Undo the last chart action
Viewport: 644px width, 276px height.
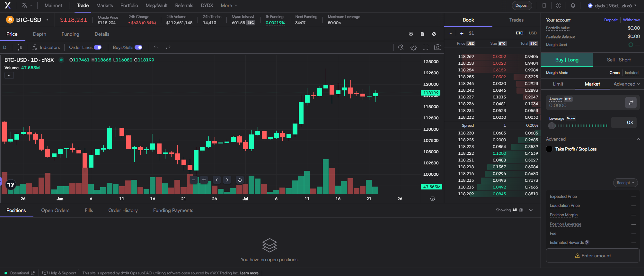coord(156,47)
